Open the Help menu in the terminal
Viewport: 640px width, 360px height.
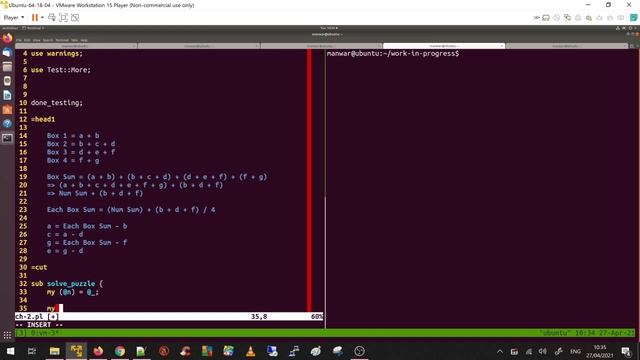(x=84, y=40)
